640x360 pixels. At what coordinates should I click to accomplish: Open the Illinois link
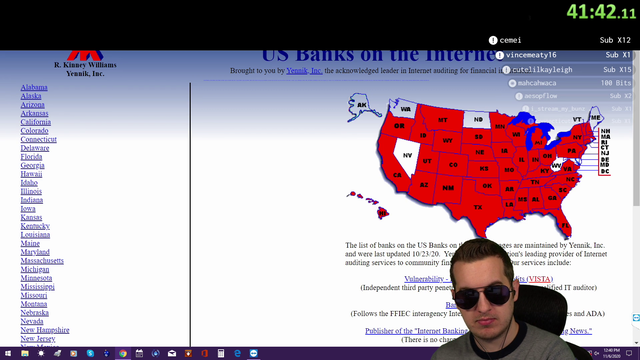point(31,191)
